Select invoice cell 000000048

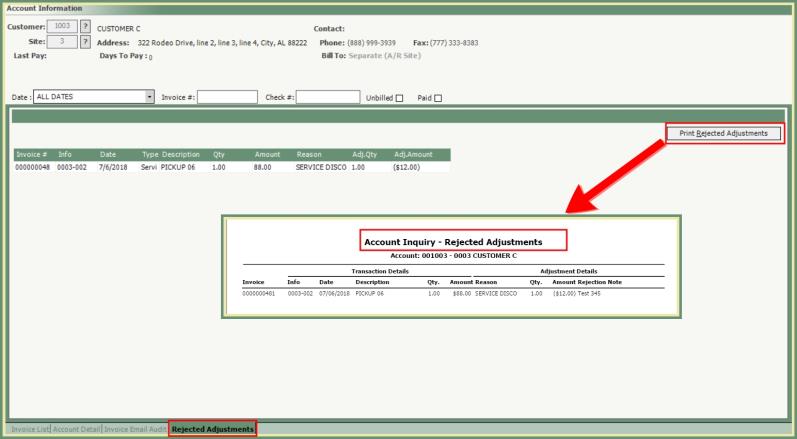pos(33,167)
